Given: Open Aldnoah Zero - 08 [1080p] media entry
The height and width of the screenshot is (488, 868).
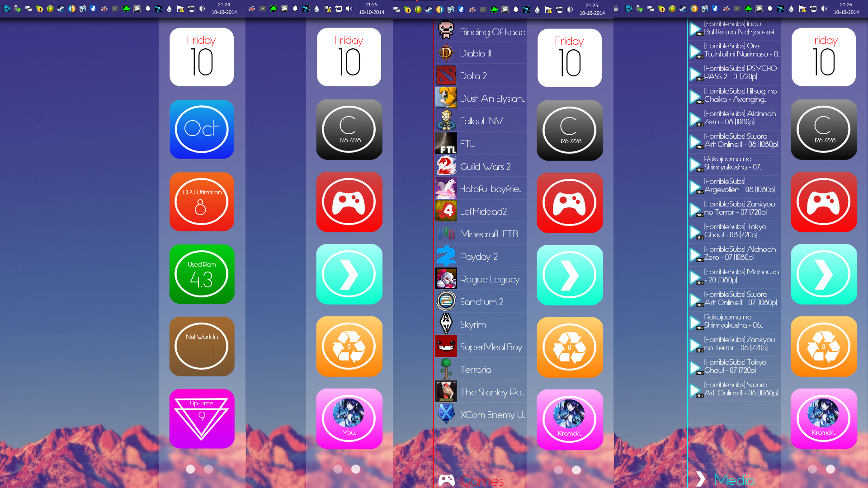Looking at the screenshot, I should (735, 118).
